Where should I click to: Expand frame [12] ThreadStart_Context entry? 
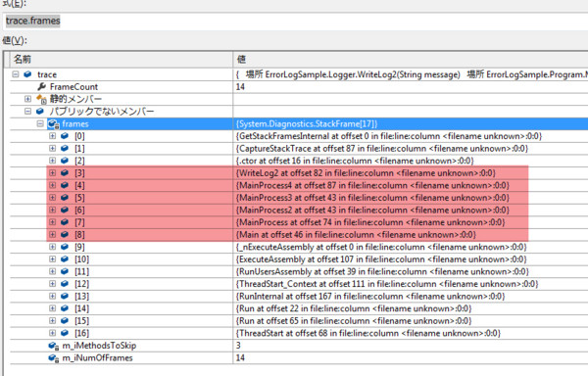pos(53,284)
